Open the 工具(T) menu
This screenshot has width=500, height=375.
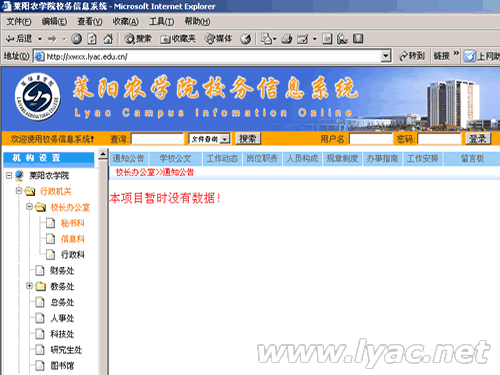pyautogui.click(x=161, y=22)
